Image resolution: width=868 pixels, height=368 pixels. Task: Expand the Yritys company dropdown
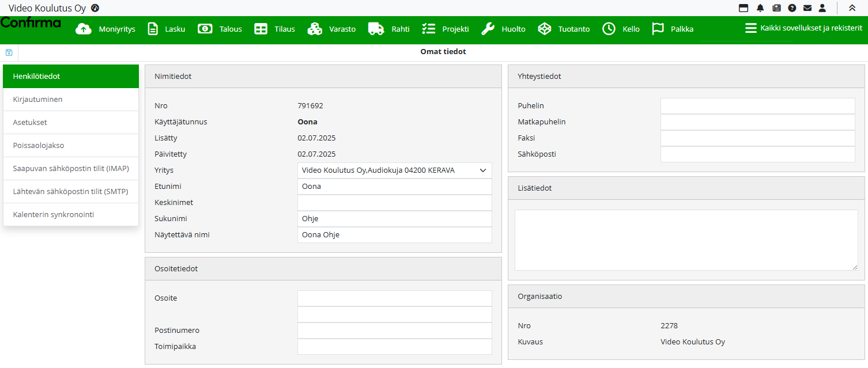tap(395, 170)
